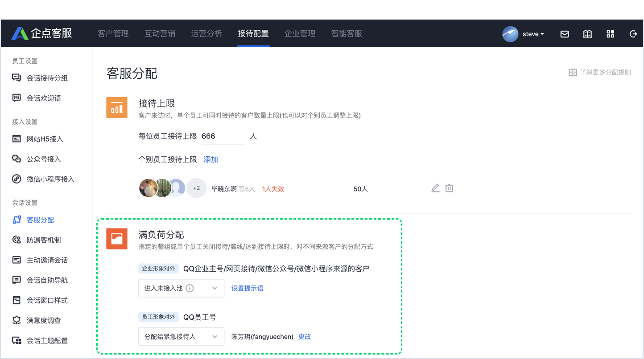Delete the 毕晓东啊 limit row with trash icon
644x359 pixels.
click(449, 188)
